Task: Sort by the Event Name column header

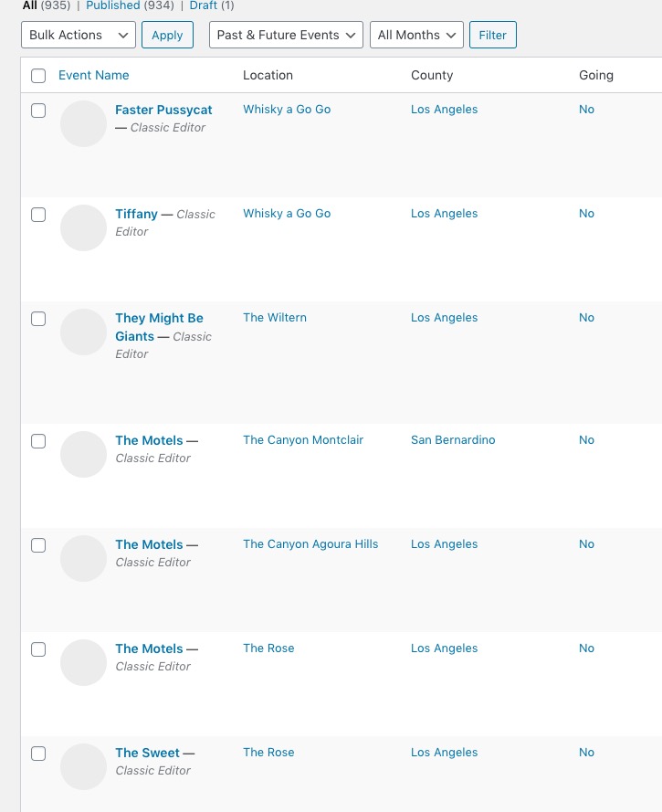Action: click(x=94, y=75)
